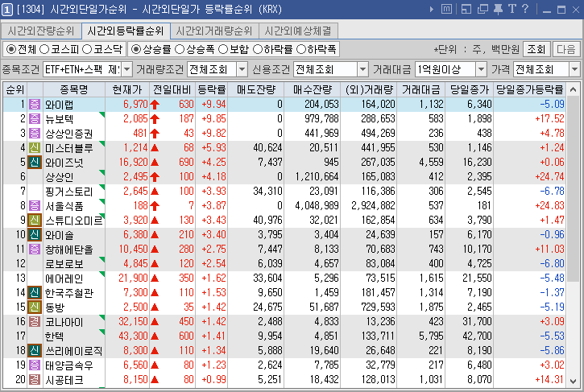Open the memo 'm' icon in title bar
Viewport: 584px width, 392px height.
pyautogui.click(x=446, y=9)
